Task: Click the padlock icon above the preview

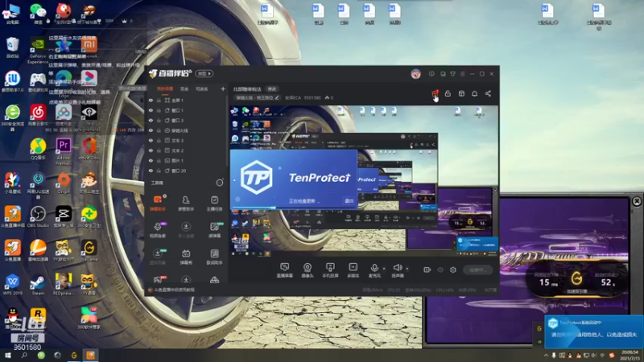Action: 448,93
